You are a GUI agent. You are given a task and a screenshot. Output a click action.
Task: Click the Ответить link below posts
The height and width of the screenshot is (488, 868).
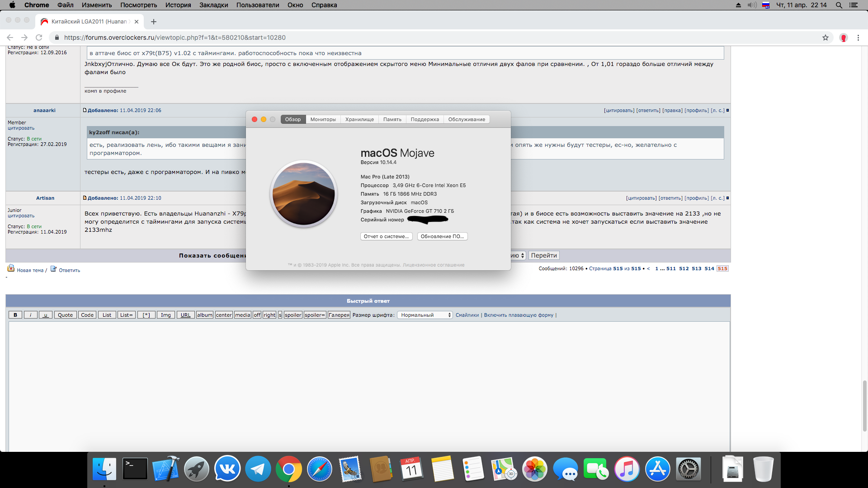click(69, 270)
